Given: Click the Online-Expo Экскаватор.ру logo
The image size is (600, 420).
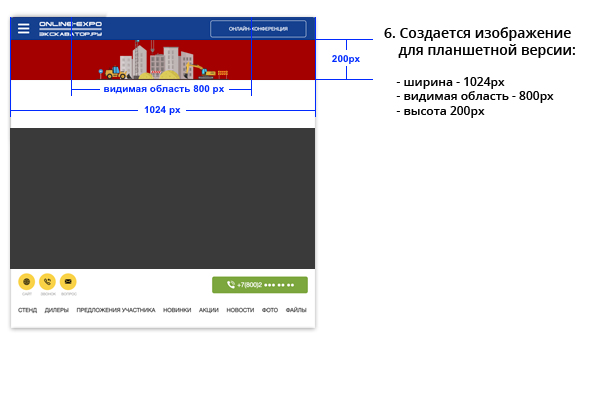Looking at the screenshot, I should pyautogui.click(x=70, y=29).
